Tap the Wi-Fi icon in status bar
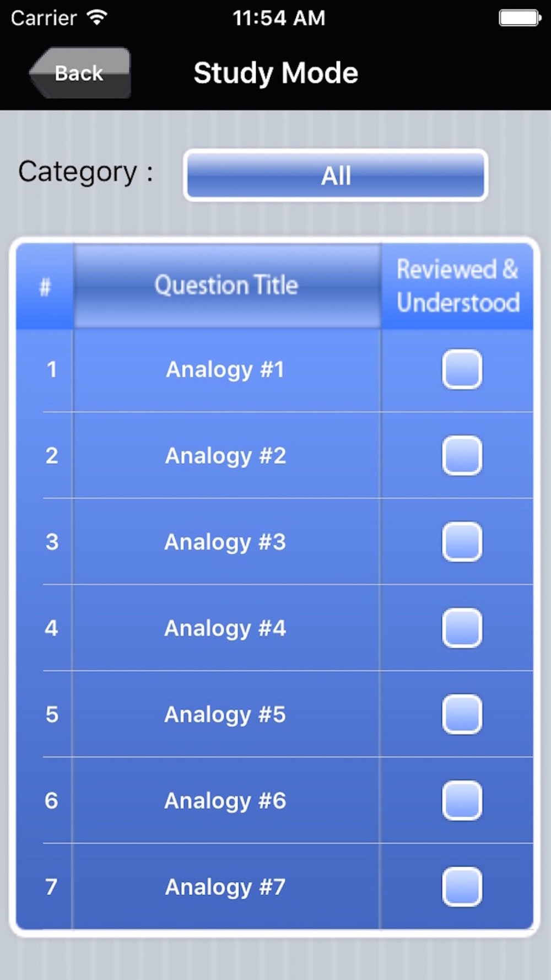This screenshot has width=551, height=980. pos(97,18)
